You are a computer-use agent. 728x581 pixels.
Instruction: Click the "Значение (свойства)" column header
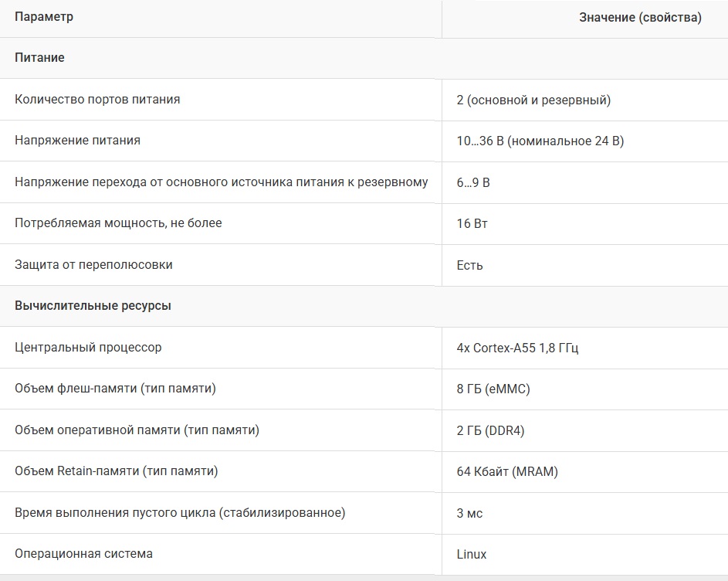(640, 18)
